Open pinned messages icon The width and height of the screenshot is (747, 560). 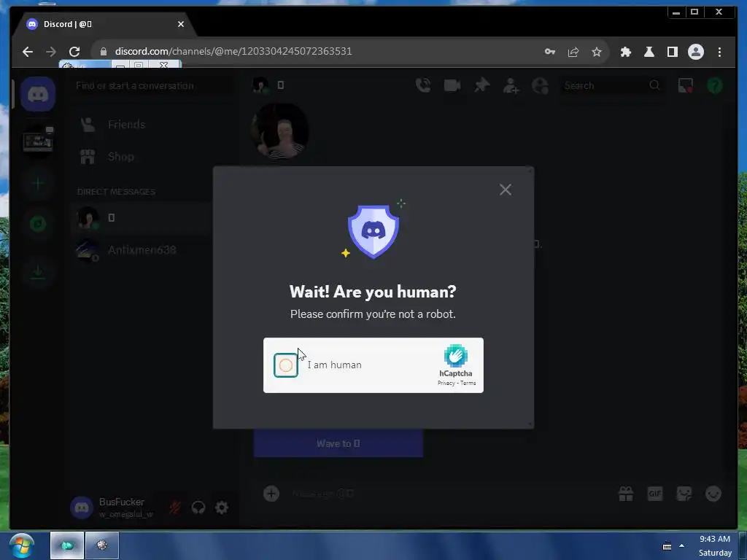tap(481, 85)
